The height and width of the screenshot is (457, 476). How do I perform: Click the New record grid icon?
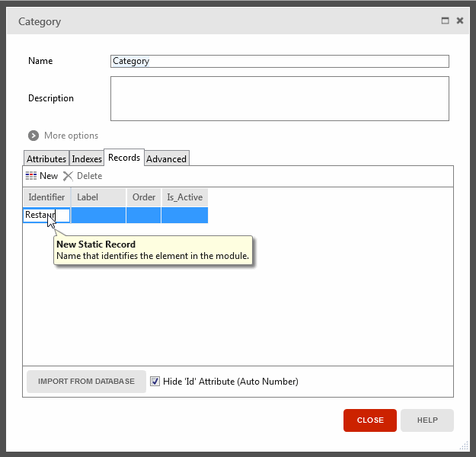click(31, 176)
